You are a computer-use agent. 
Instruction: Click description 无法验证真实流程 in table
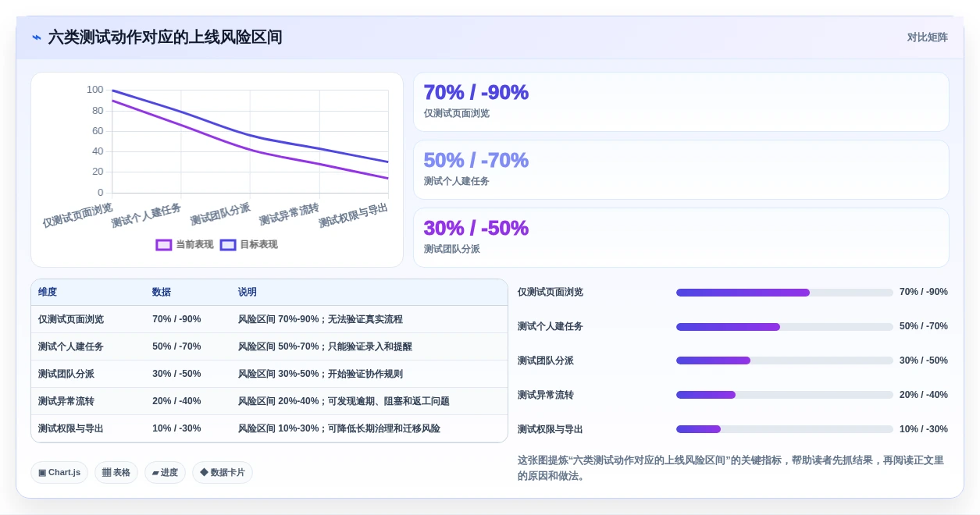point(365,320)
